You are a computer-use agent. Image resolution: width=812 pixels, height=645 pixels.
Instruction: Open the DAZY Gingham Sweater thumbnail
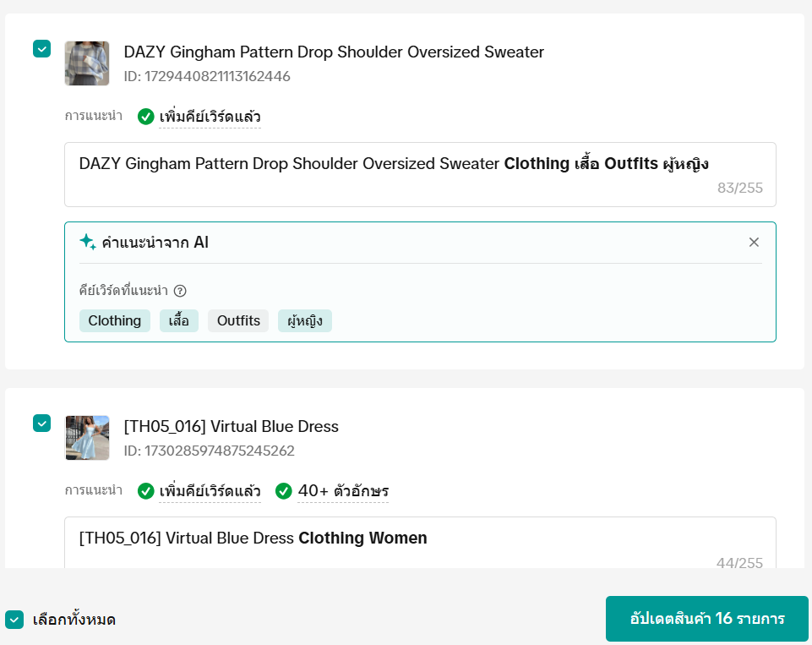(87, 63)
